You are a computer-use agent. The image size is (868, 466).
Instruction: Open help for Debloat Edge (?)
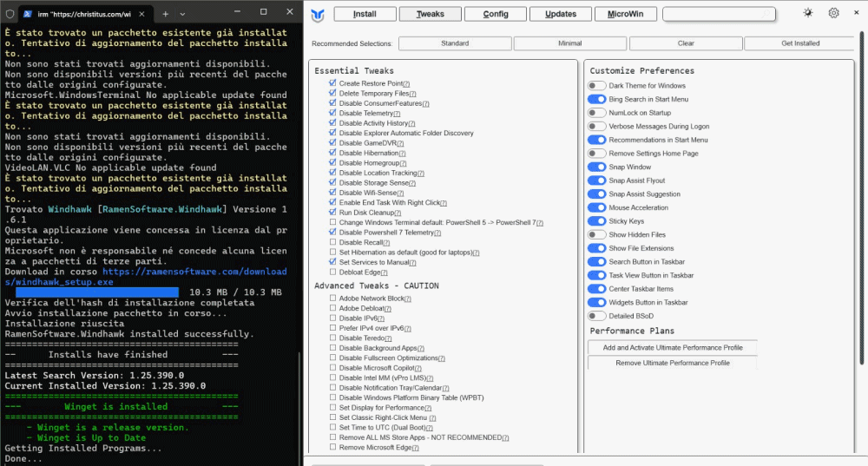point(385,272)
